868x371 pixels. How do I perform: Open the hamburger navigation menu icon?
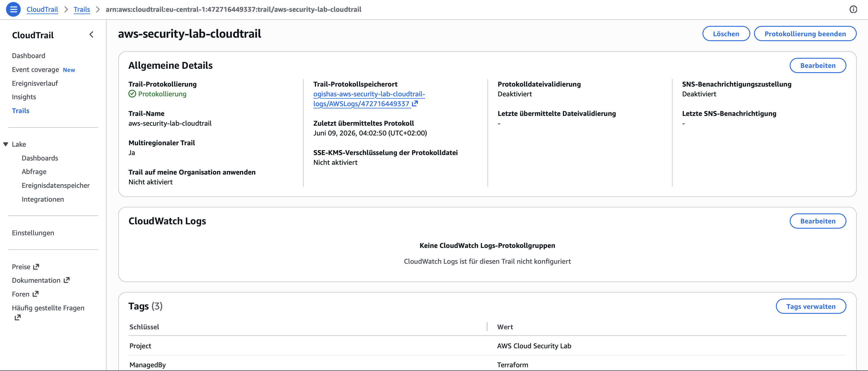(14, 9)
